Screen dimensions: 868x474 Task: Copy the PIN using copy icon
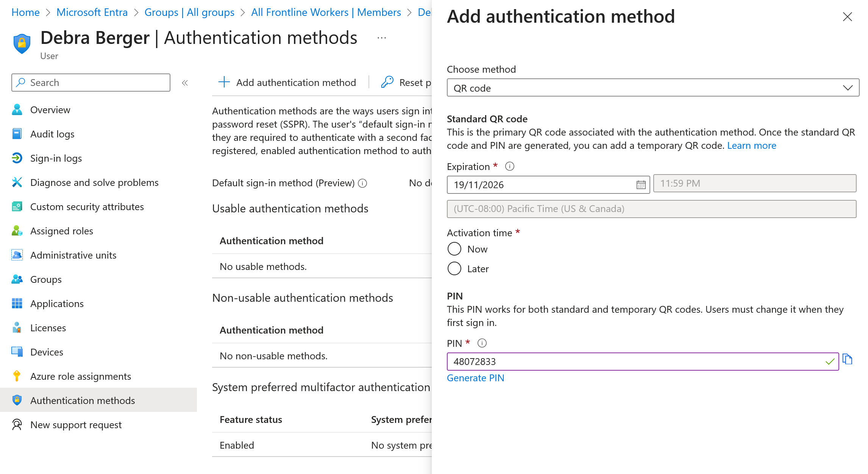click(x=848, y=360)
